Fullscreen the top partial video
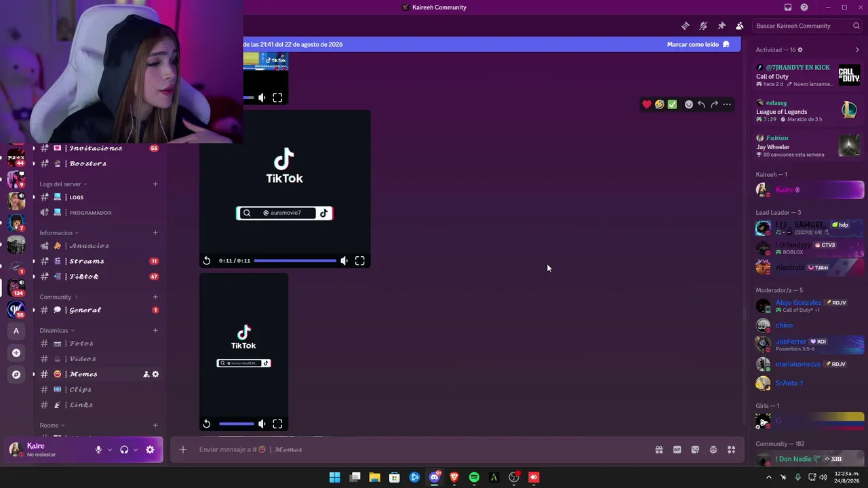Viewport: 868px width, 488px height. 277,98
